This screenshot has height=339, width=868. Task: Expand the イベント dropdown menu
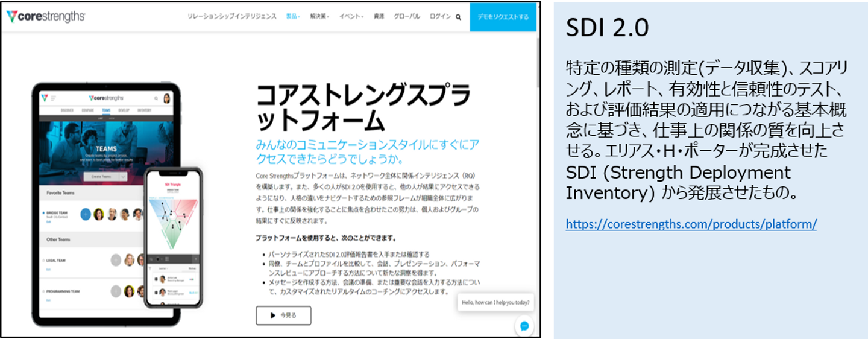tap(351, 17)
